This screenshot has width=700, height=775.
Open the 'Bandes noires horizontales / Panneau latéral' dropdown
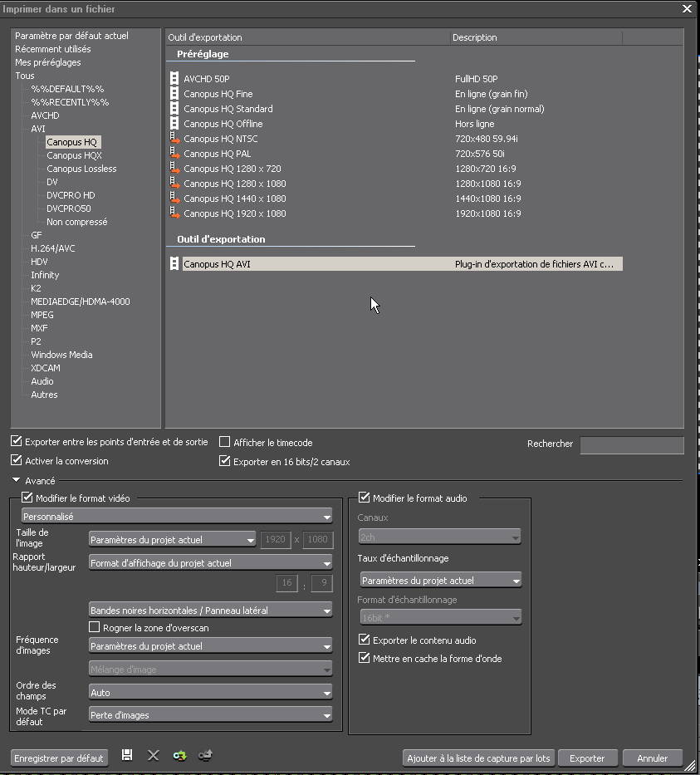210,610
